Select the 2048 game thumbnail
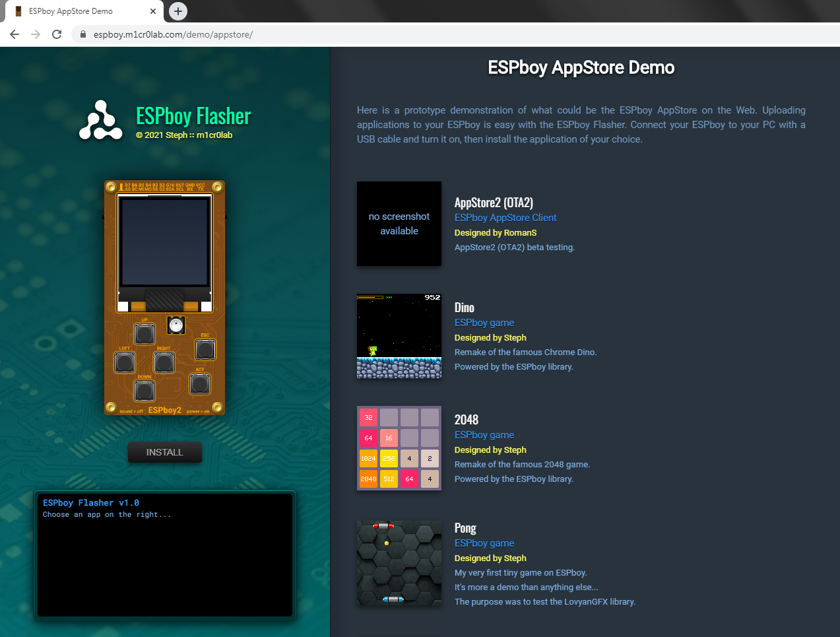Viewport: 840px width, 637px height. [399, 448]
